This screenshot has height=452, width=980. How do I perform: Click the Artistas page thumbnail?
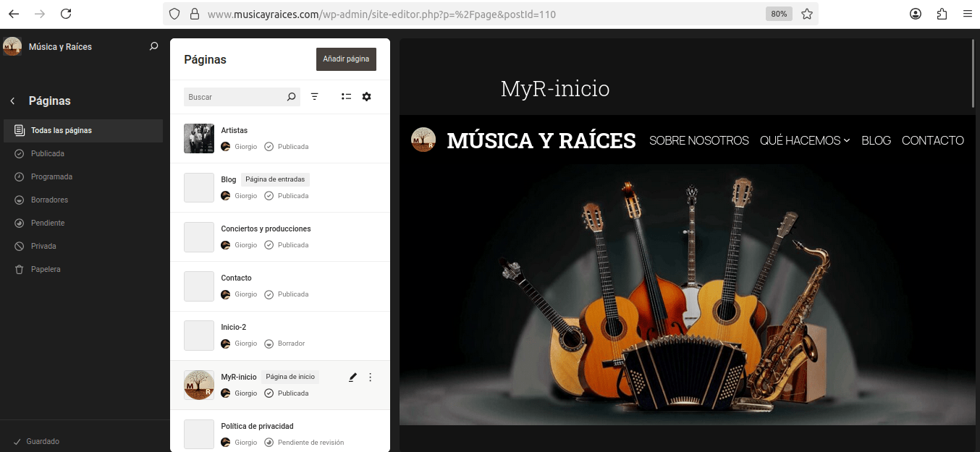pyautogui.click(x=199, y=138)
